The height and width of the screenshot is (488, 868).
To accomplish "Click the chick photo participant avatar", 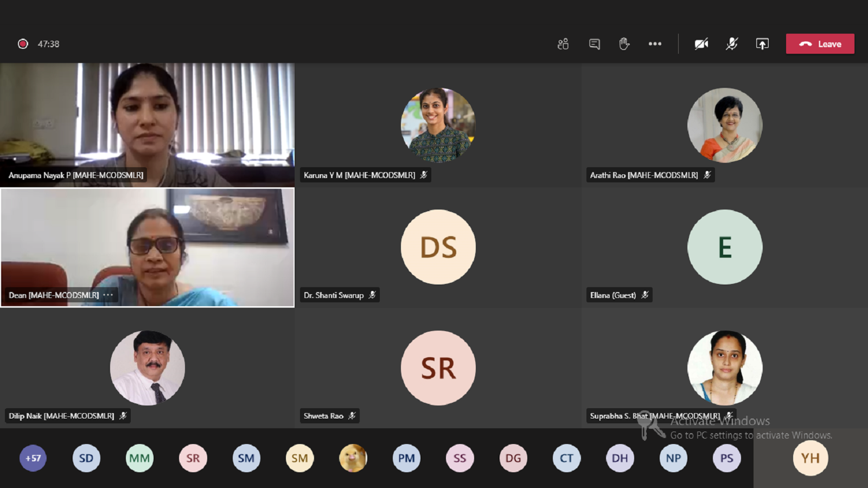I will tap(353, 458).
